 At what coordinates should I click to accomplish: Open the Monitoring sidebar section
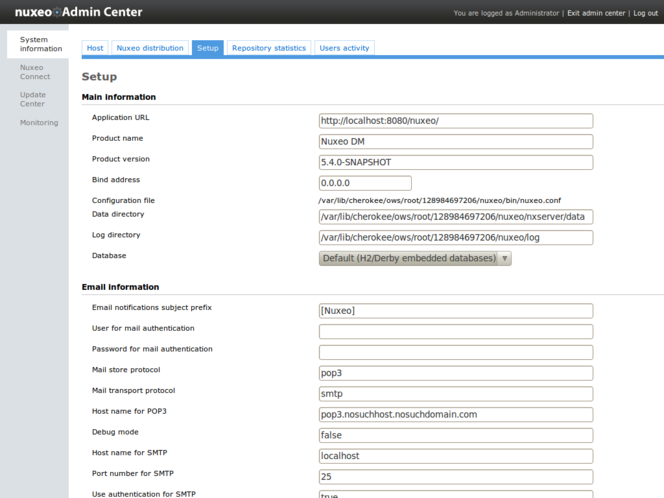(39, 123)
